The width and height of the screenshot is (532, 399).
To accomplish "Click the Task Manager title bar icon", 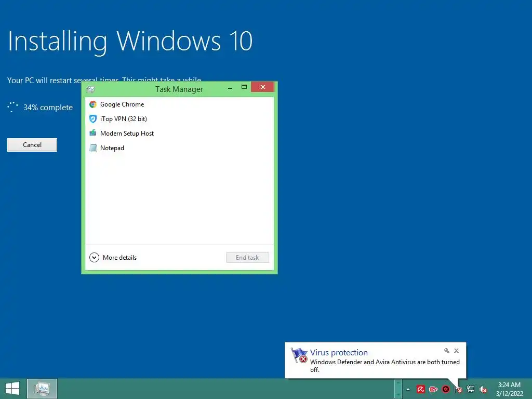I will [x=90, y=89].
